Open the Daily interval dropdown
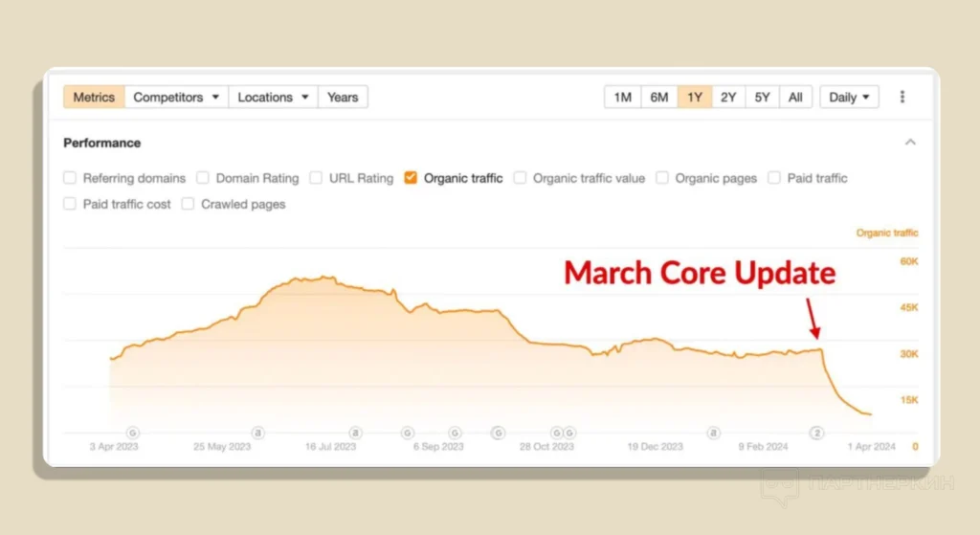Image resolution: width=980 pixels, height=535 pixels. [849, 97]
